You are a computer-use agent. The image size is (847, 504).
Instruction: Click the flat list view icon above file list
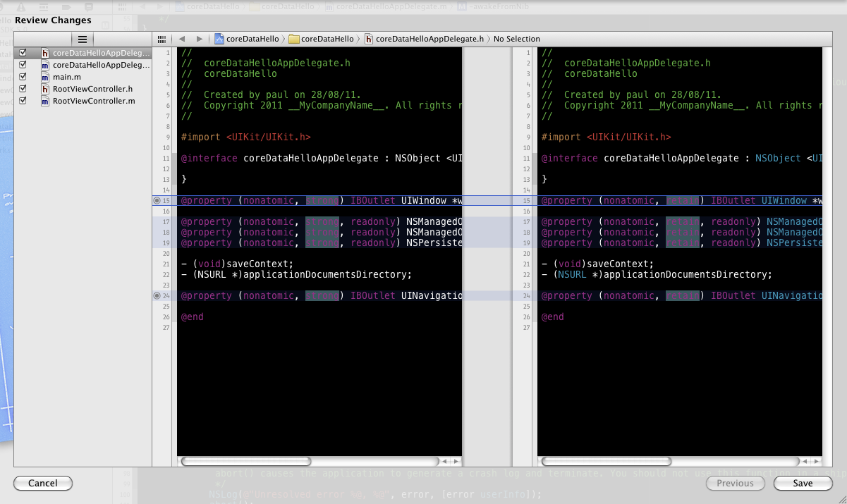click(83, 39)
